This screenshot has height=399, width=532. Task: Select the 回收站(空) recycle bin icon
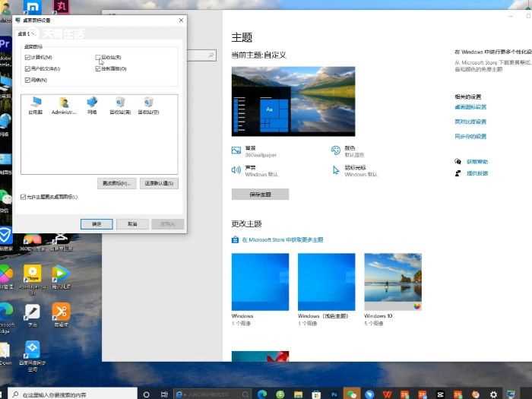(x=148, y=103)
